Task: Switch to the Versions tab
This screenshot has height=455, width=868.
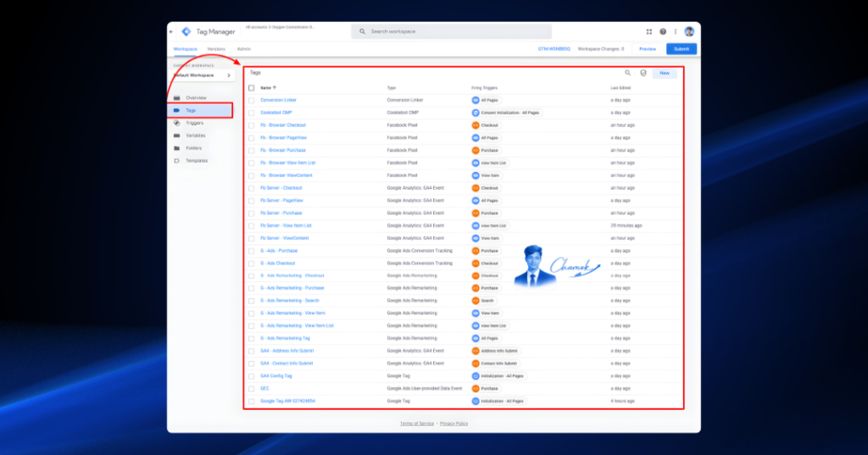Action: click(216, 49)
